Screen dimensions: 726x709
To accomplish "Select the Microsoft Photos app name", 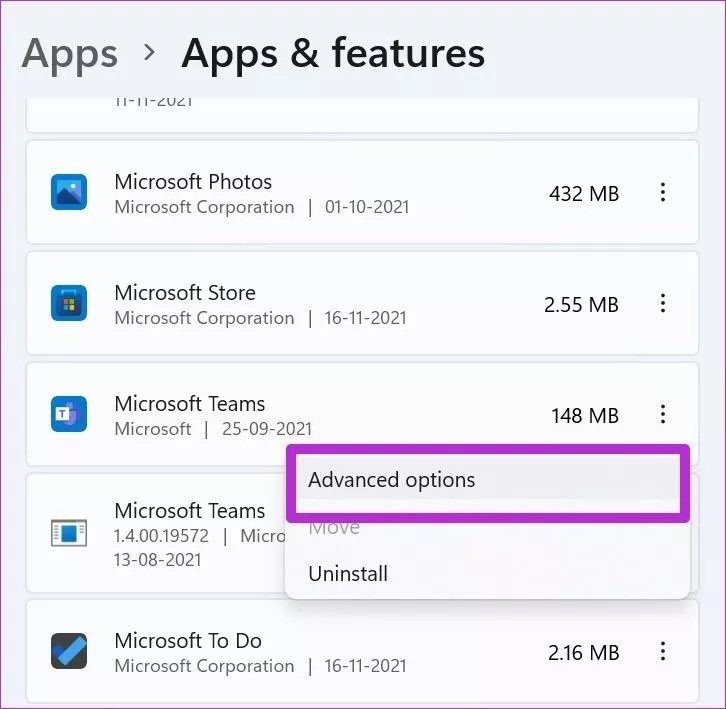I will pos(193,182).
